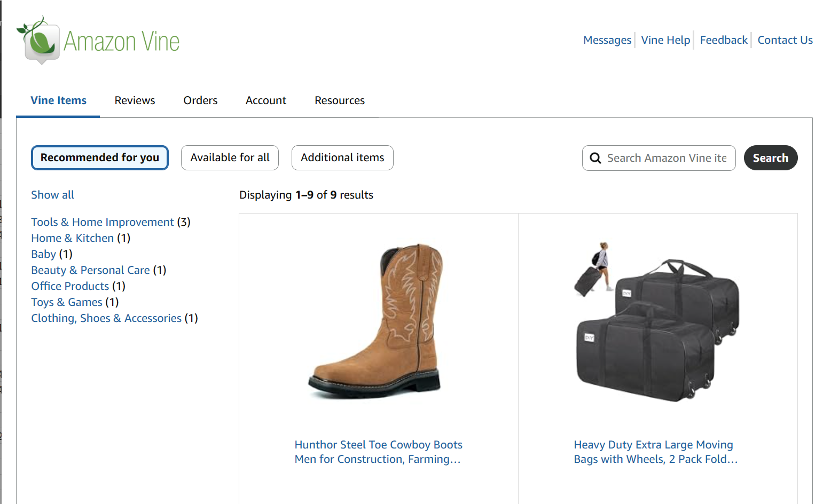Filter by Baby category
This screenshot has width=823, height=504.
tap(43, 254)
